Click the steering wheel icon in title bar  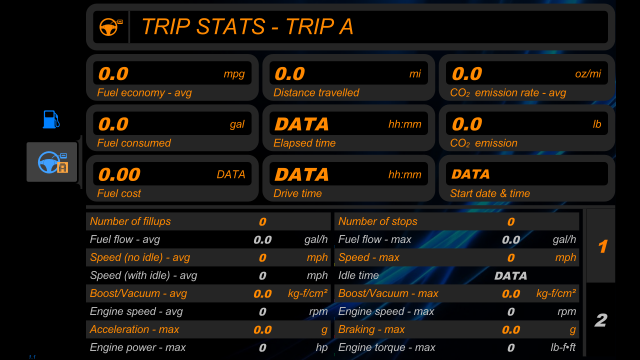pyautogui.click(x=111, y=27)
